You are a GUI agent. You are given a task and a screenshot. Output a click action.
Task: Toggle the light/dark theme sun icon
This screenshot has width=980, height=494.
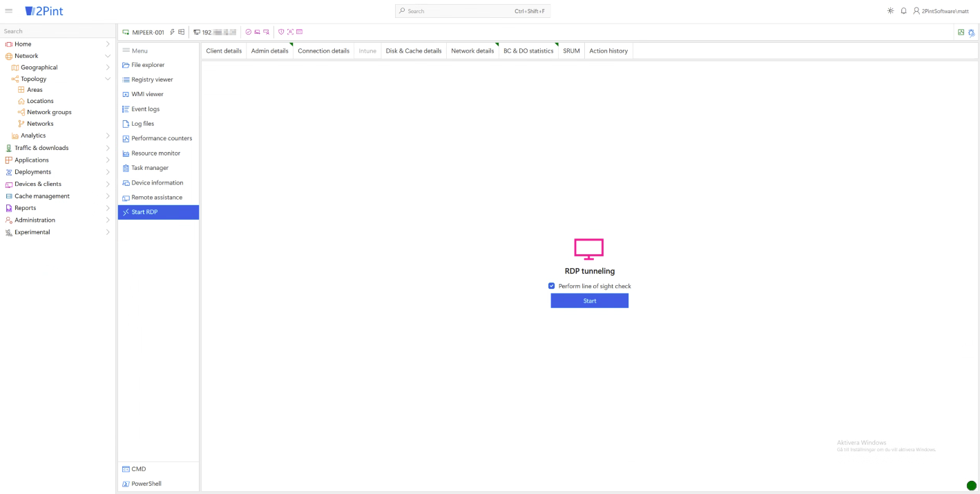890,11
